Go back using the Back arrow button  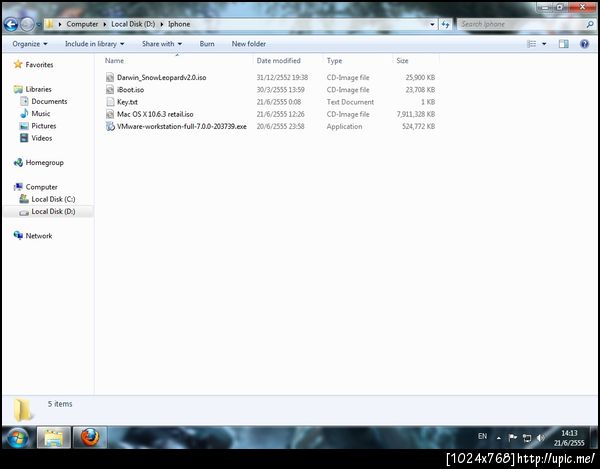coord(11,24)
